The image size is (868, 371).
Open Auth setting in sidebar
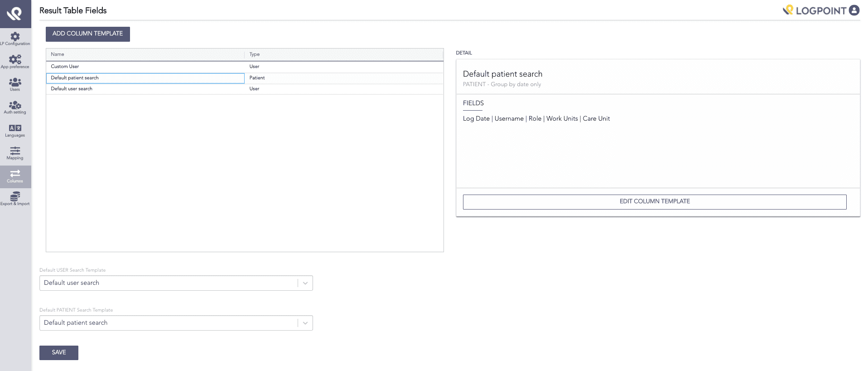[x=15, y=106]
